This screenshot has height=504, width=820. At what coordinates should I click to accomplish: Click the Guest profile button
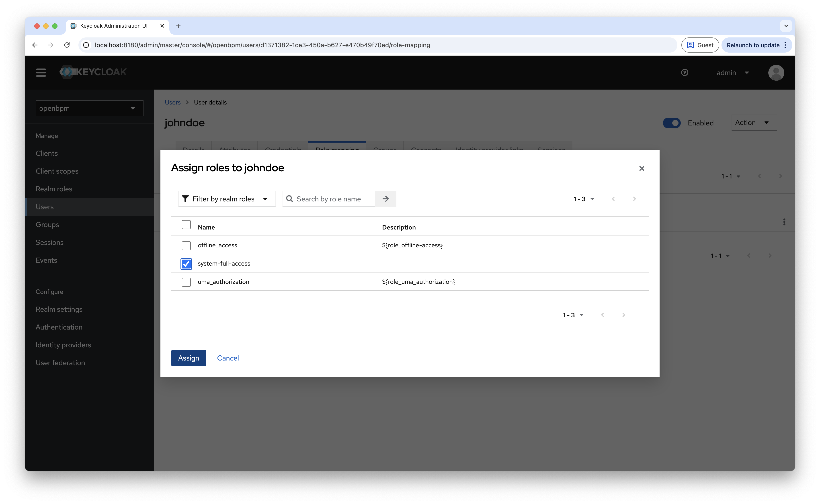(x=700, y=45)
